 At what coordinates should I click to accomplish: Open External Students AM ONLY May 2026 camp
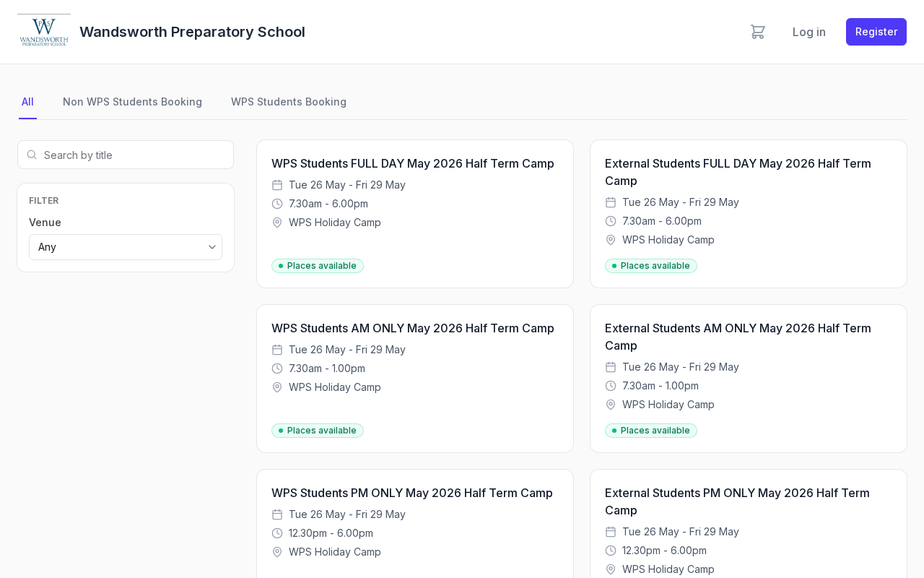738,337
